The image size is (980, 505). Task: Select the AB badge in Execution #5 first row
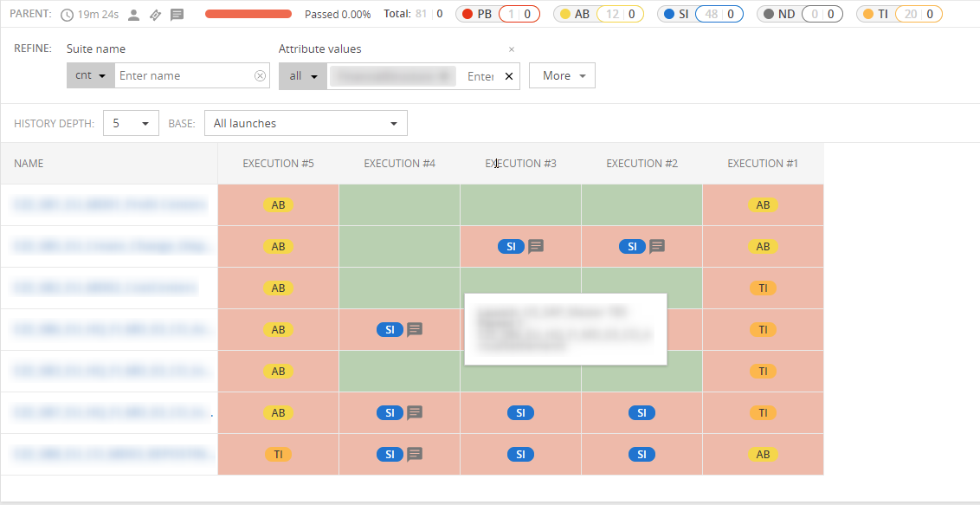click(x=278, y=205)
